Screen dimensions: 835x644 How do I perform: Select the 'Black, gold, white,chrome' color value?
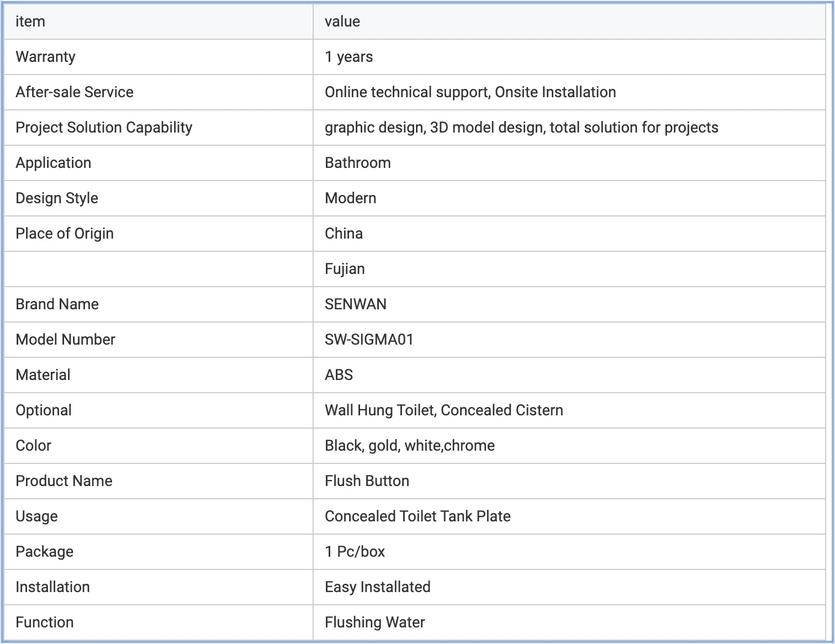pyautogui.click(x=409, y=446)
